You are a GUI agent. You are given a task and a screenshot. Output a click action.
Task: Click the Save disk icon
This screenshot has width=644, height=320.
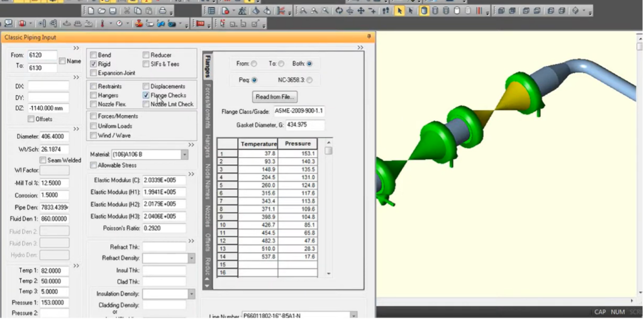coord(113,11)
